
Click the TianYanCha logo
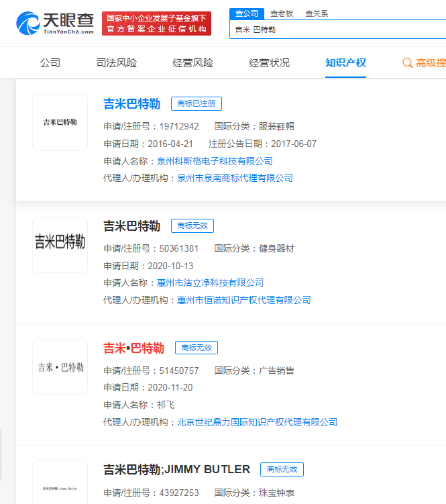pos(55,23)
